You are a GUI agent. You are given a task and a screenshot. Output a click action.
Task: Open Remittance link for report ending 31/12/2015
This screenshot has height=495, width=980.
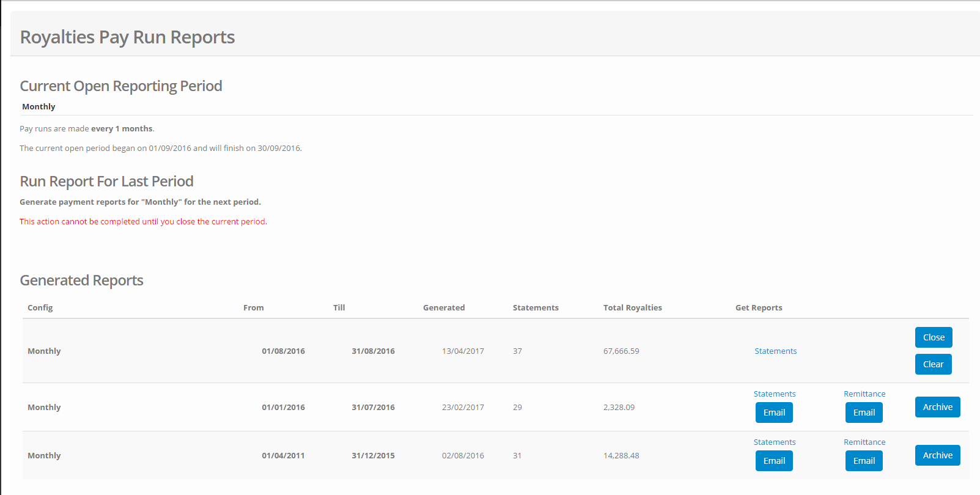tap(864, 442)
